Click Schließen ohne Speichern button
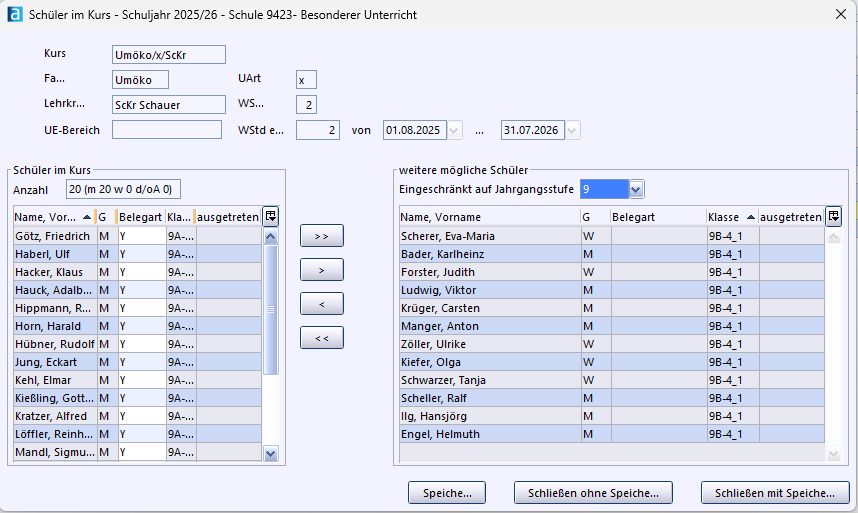Image resolution: width=858 pixels, height=513 pixels. click(x=593, y=493)
